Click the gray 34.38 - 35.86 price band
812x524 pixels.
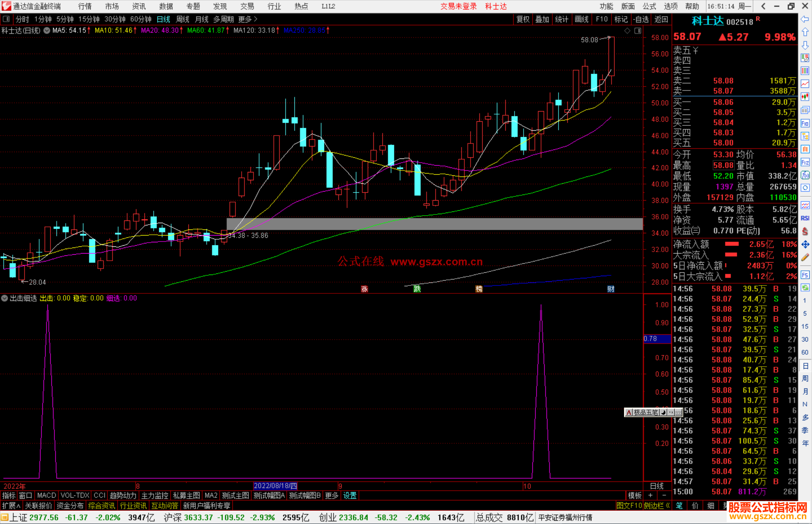(435, 224)
